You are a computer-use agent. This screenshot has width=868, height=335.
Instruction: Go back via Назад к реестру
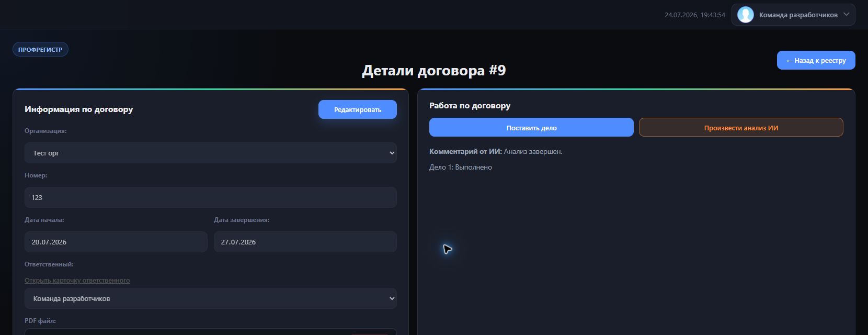tap(816, 60)
